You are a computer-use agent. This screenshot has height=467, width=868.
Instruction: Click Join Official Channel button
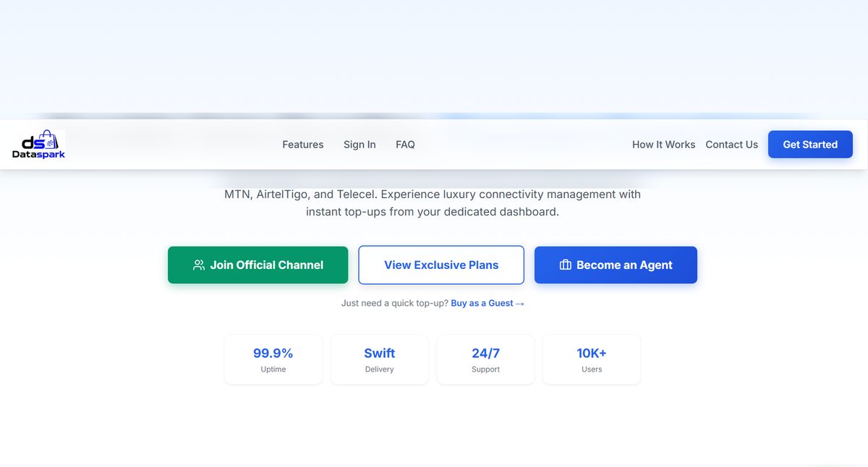click(x=258, y=265)
